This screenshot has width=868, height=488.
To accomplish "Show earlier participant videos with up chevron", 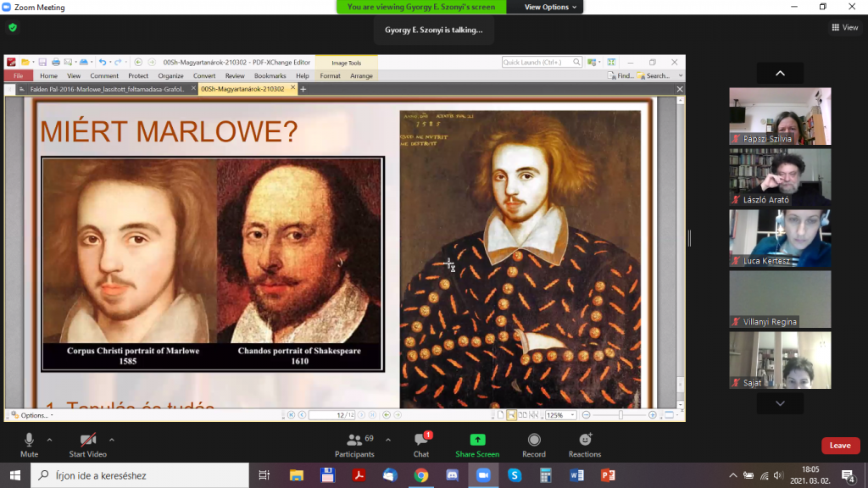I will (780, 73).
